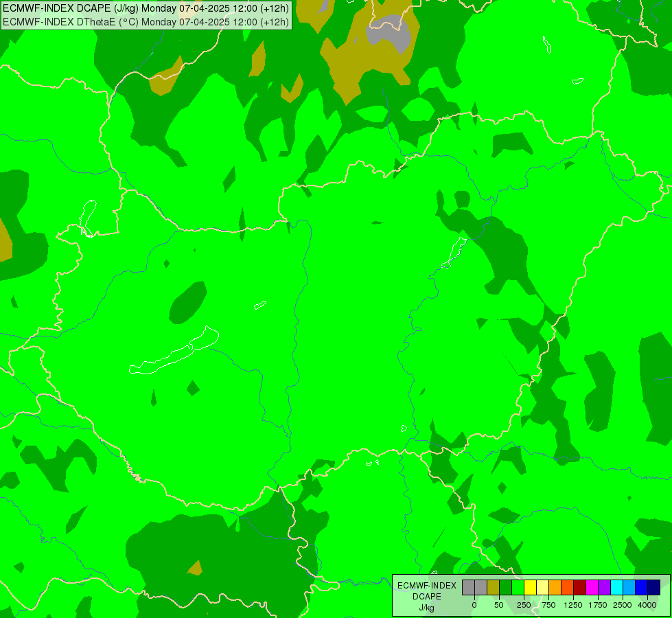
Task: Click the legend tick label 750
Action: [x=548, y=605]
